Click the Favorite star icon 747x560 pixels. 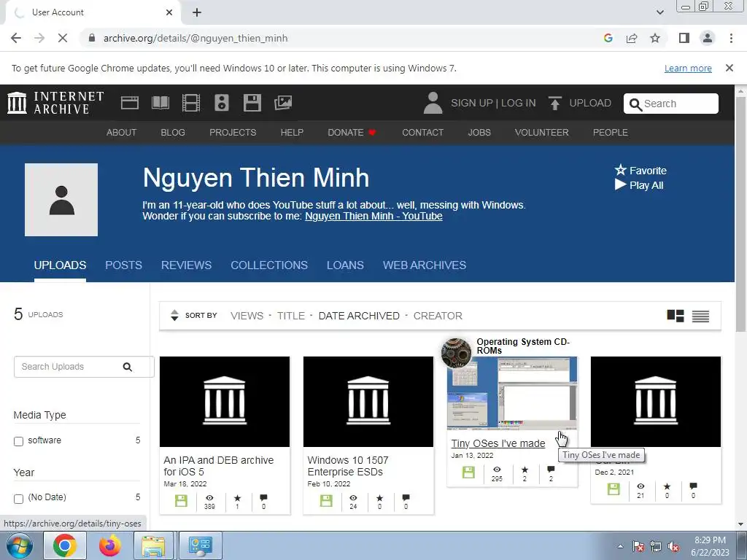620,170
